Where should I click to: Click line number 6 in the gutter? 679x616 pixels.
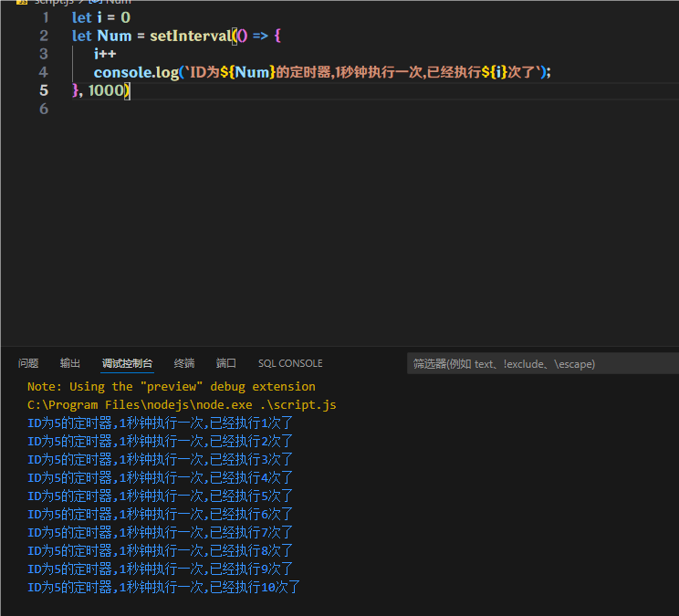(44, 110)
